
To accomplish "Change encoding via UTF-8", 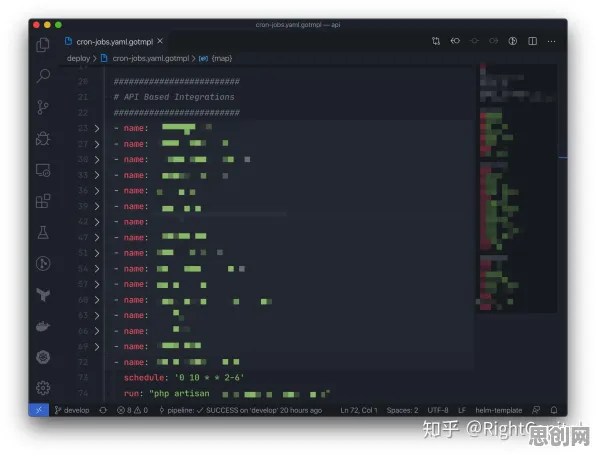I will (438, 411).
